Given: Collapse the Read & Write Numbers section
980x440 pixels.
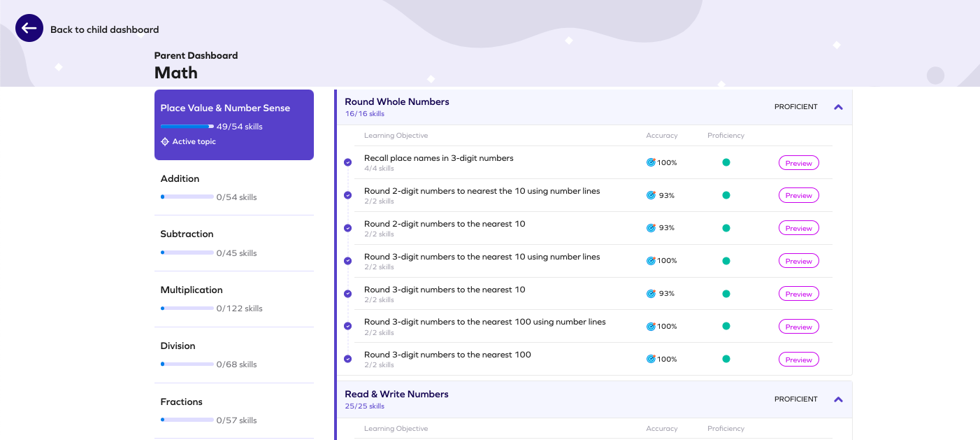Looking at the screenshot, I should (837, 399).
